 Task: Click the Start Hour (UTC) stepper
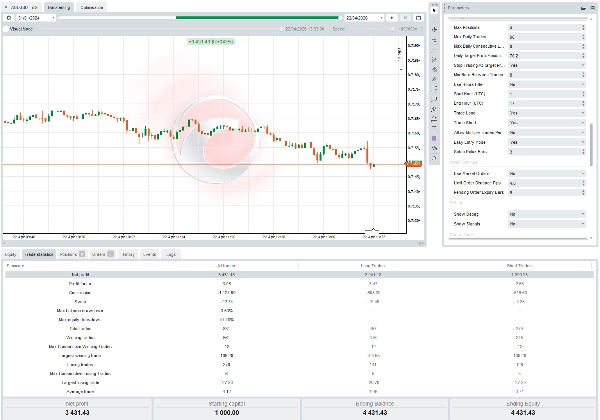point(583,94)
